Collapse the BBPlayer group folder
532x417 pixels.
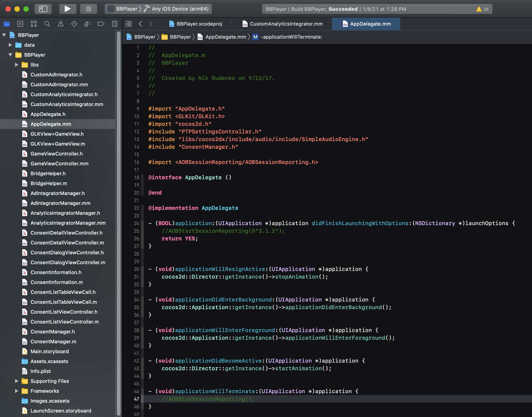pos(10,55)
